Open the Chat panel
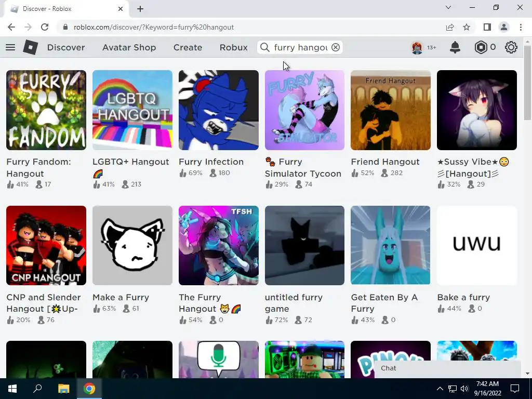The height and width of the screenshot is (399, 532). click(x=447, y=368)
